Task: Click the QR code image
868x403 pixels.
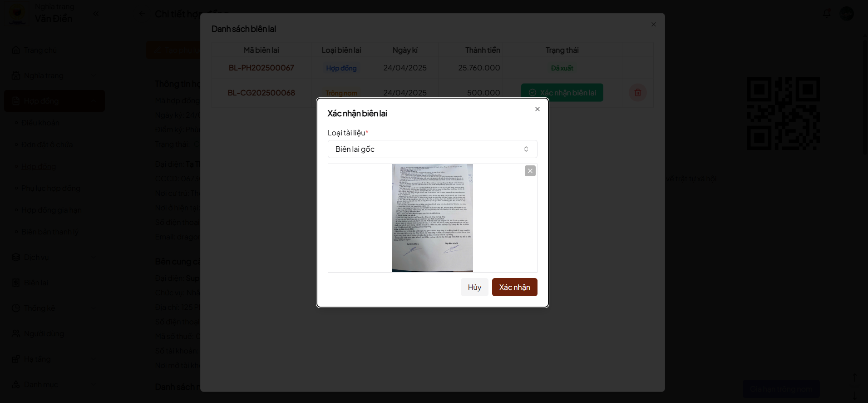Action: (783, 114)
